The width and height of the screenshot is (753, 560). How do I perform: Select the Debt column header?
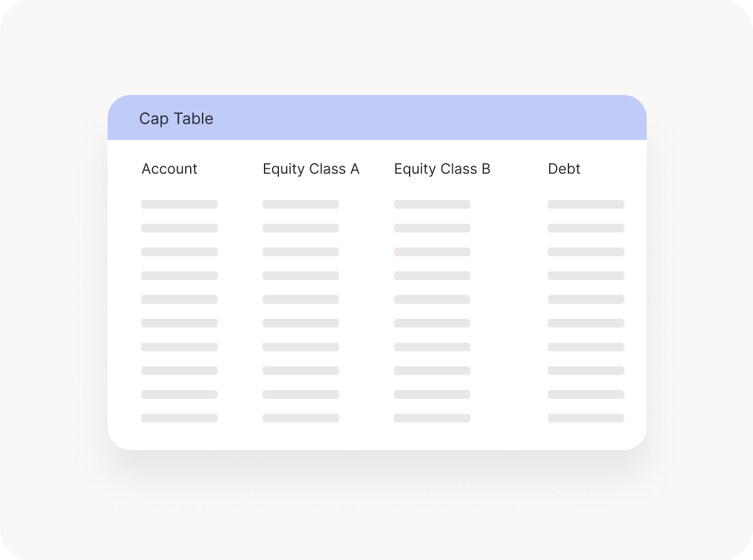pyautogui.click(x=564, y=169)
